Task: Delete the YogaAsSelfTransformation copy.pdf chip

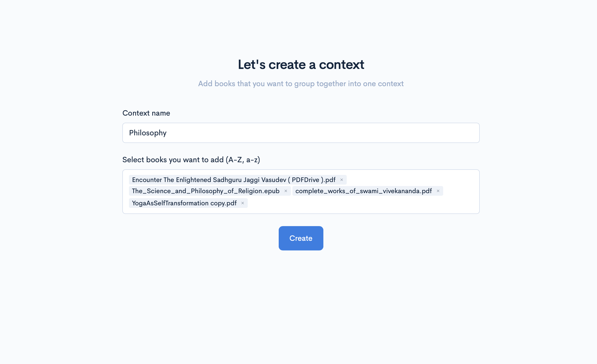Action: point(243,203)
